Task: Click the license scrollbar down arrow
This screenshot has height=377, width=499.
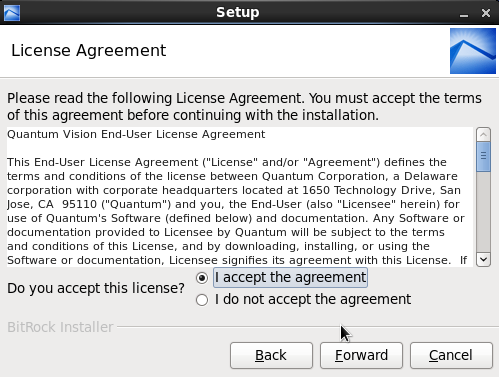Action: (483, 259)
